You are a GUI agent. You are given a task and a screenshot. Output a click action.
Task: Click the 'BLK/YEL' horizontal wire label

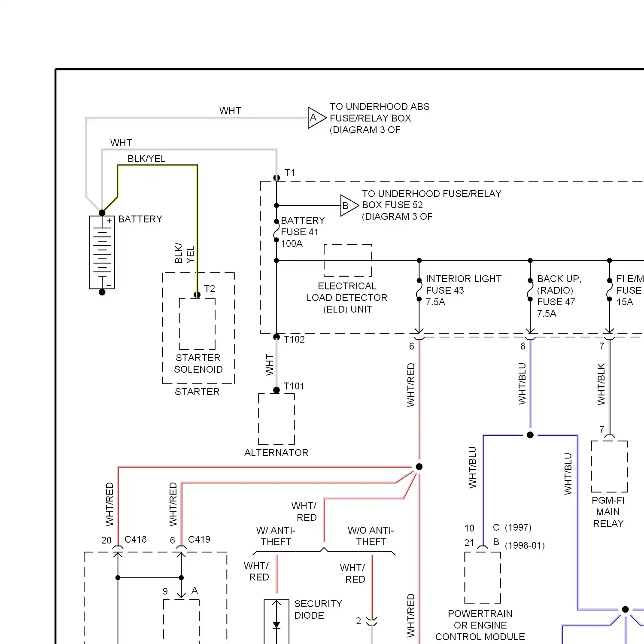click(146, 158)
